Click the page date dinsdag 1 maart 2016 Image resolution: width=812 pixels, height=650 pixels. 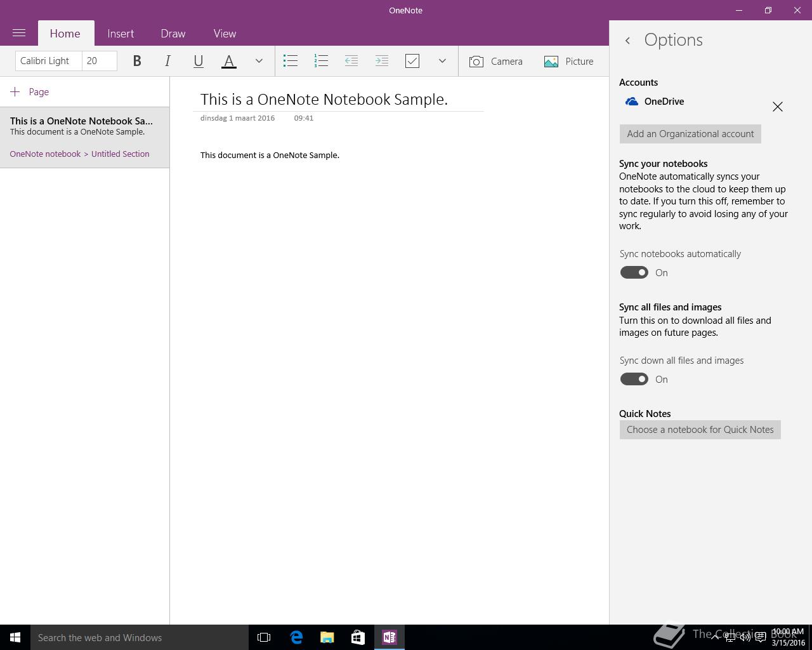click(237, 118)
